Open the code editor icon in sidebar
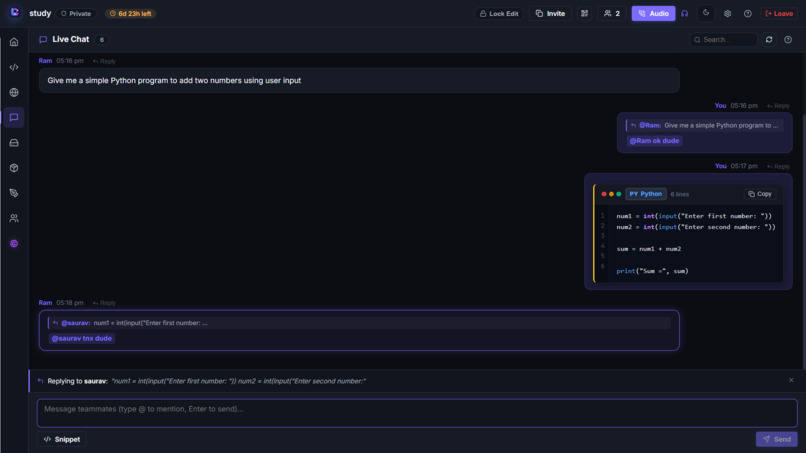This screenshot has width=806, height=453. [x=14, y=67]
